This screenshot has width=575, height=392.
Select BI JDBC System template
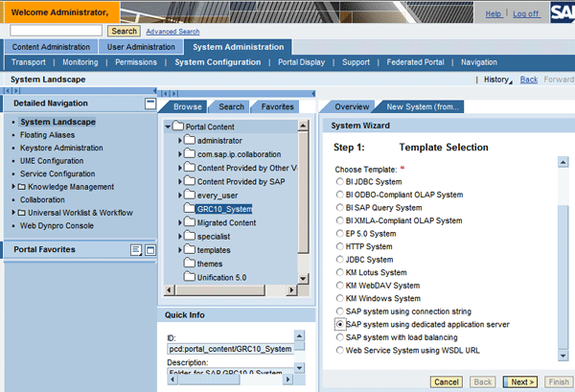339,181
